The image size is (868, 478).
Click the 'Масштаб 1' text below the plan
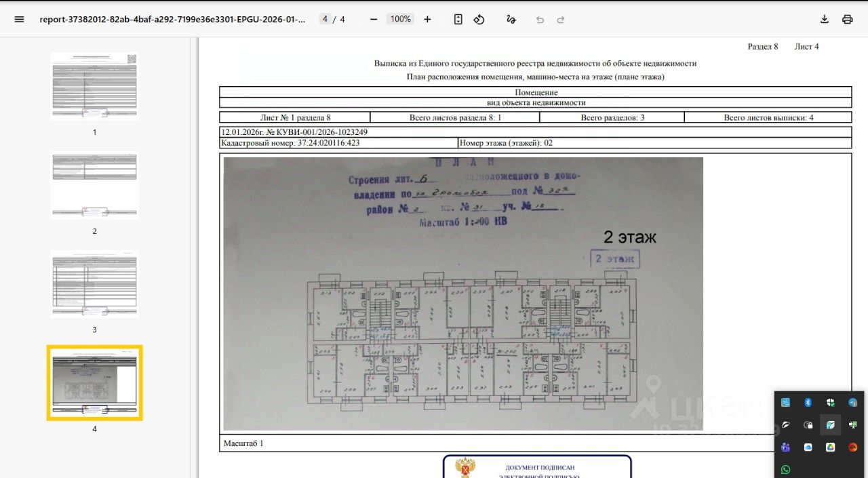pyautogui.click(x=243, y=443)
